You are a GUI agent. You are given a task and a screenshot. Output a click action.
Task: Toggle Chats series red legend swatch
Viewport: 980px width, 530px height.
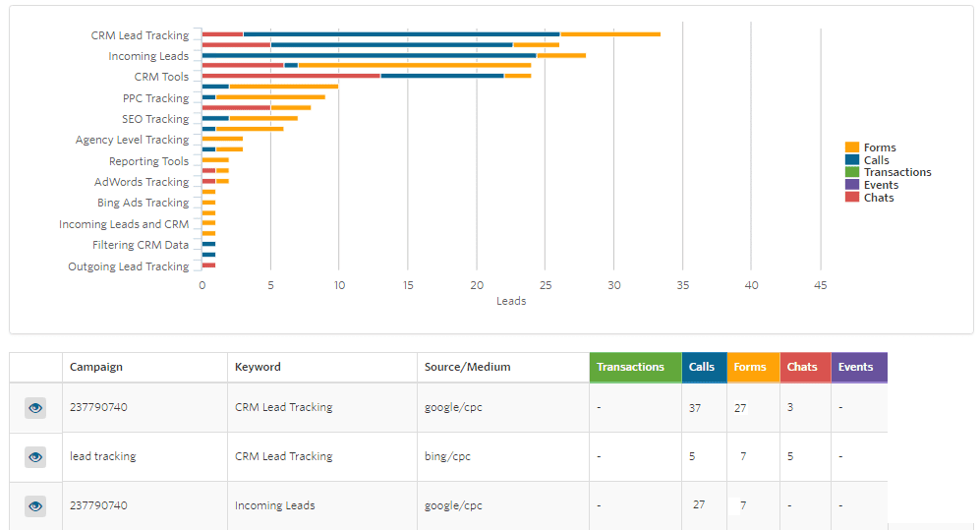[852, 198]
